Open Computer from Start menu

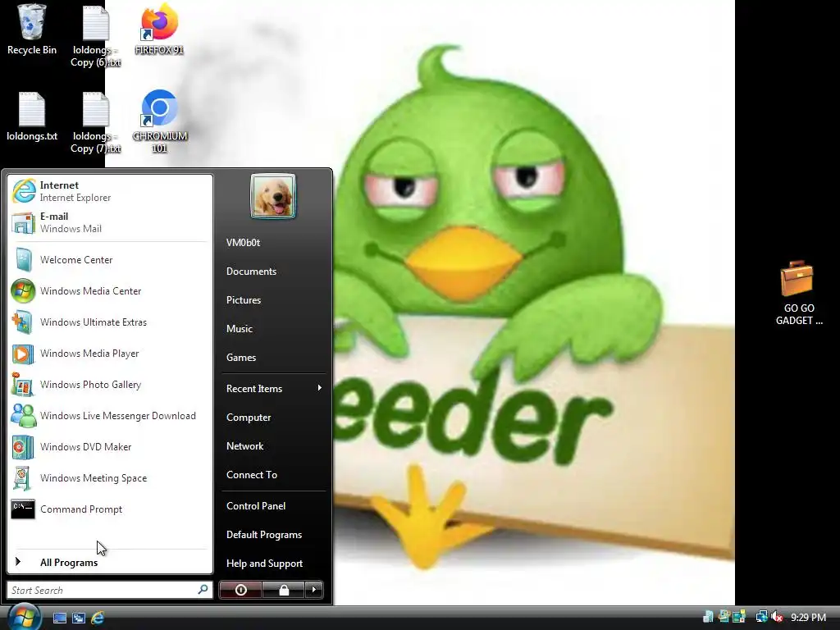273,418
